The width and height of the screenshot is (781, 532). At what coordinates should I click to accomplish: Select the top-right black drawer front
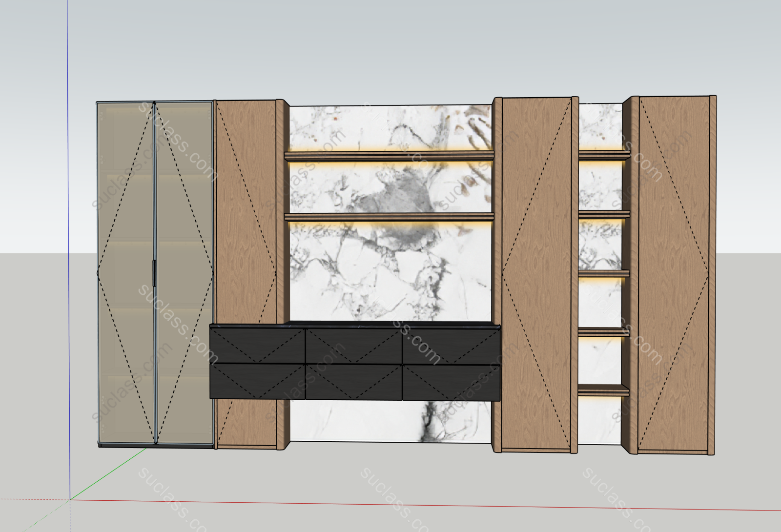pos(452,347)
